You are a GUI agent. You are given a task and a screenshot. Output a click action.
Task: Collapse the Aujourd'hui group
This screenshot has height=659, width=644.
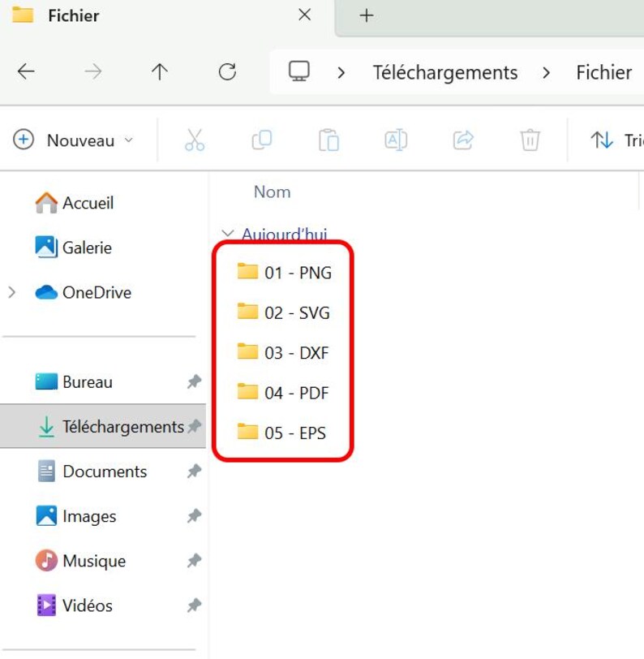pos(228,233)
